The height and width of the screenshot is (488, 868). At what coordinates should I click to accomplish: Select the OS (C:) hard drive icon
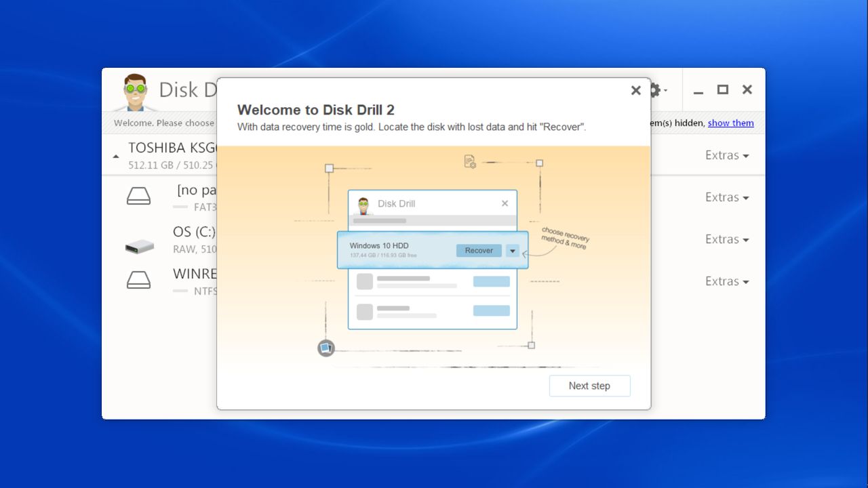139,247
